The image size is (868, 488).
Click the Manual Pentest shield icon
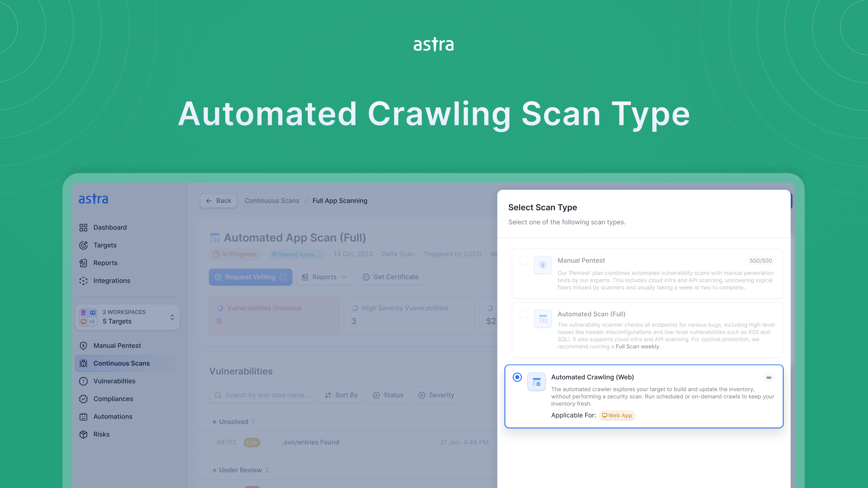[83, 346]
